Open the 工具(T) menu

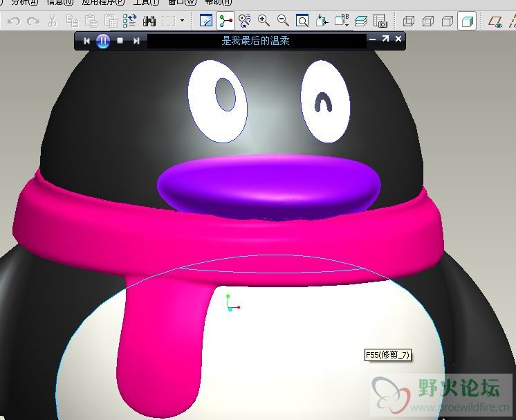(146, 2)
